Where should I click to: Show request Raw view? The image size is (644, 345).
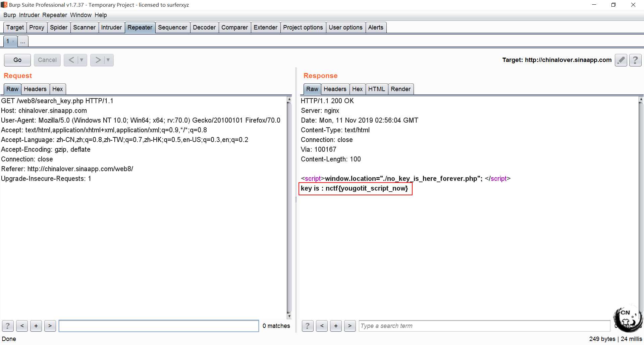tap(12, 89)
